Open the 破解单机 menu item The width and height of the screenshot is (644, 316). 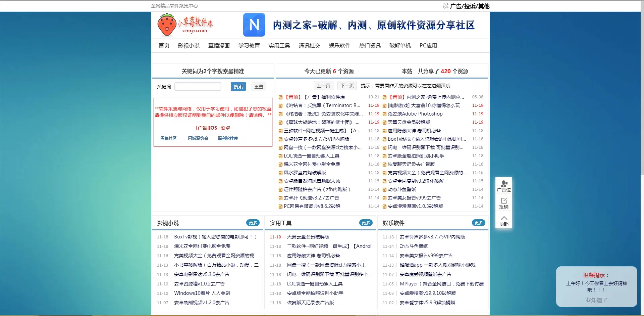tap(400, 45)
